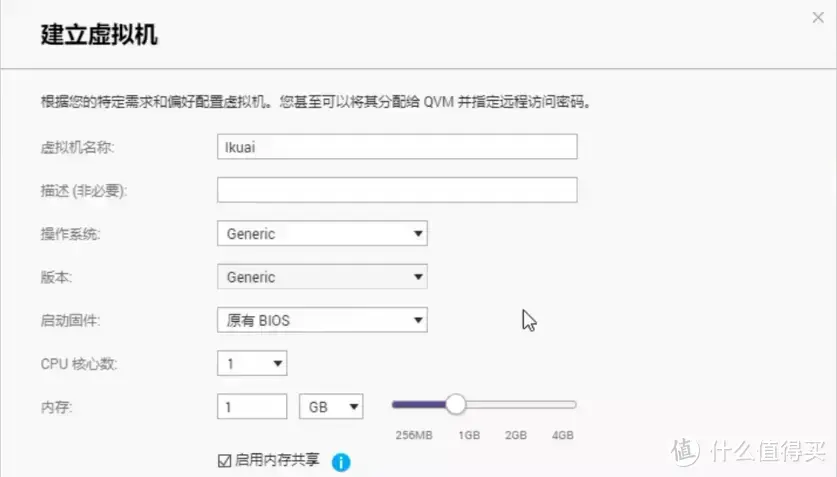This screenshot has width=837, height=477.
Task: Open the 操作系统 Generic dropdown
Action: (x=322, y=234)
